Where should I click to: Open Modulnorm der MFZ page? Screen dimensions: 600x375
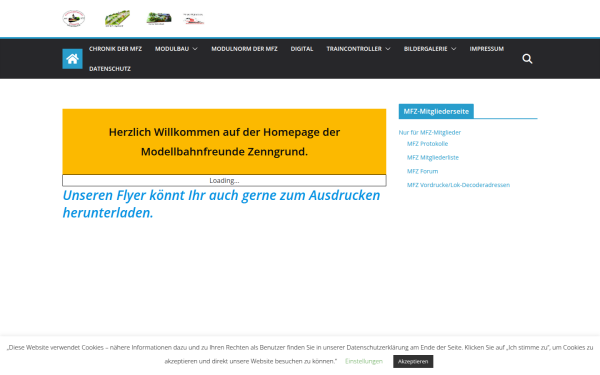[x=244, y=49]
